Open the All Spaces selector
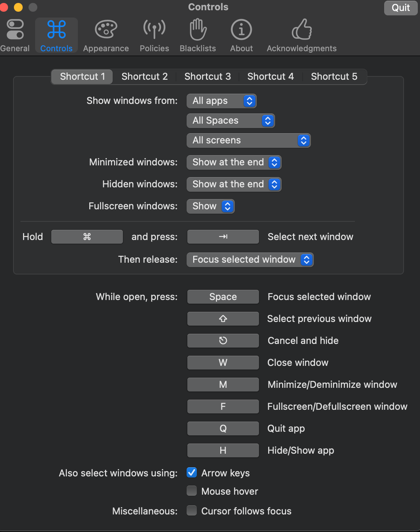Viewport: 420px width, 532px height. [230, 120]
